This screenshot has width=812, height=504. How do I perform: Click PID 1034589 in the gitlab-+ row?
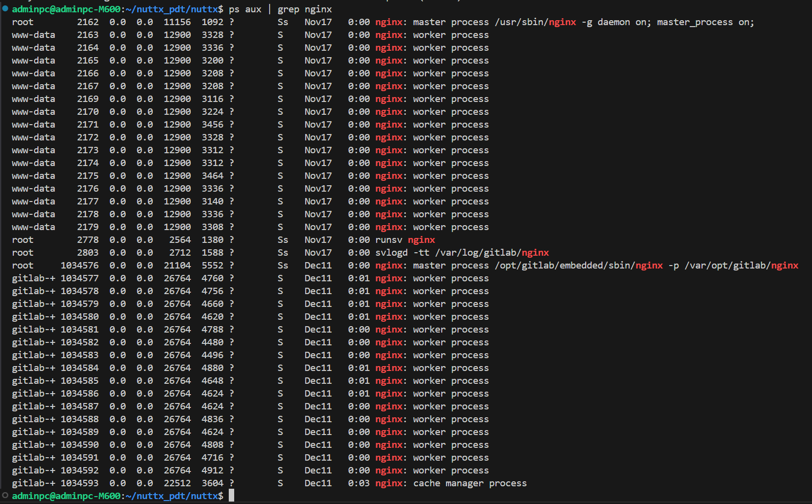(x=79, y=432)
